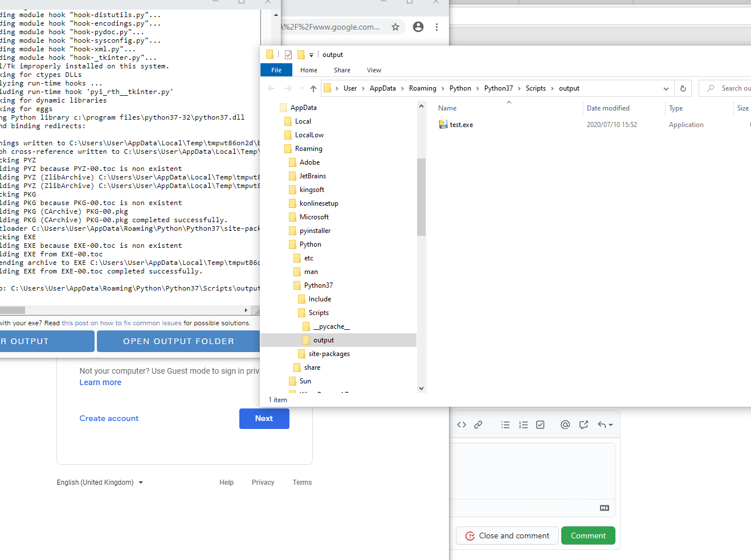The height and width of the screenshot is (560, 751).
Task: Insert a hyperlink in the comment toolbar
Action: click(x=478, y=424)
